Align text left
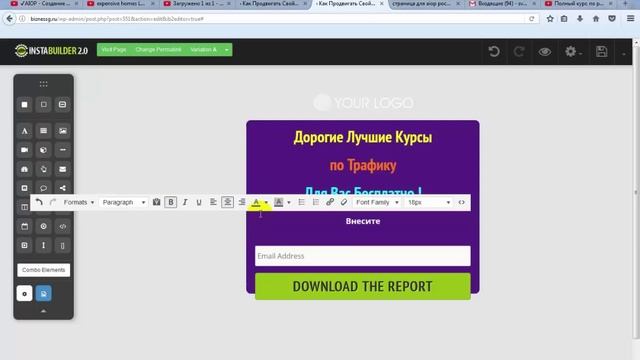Screen dimensions: 640x360 pos(213,202)
